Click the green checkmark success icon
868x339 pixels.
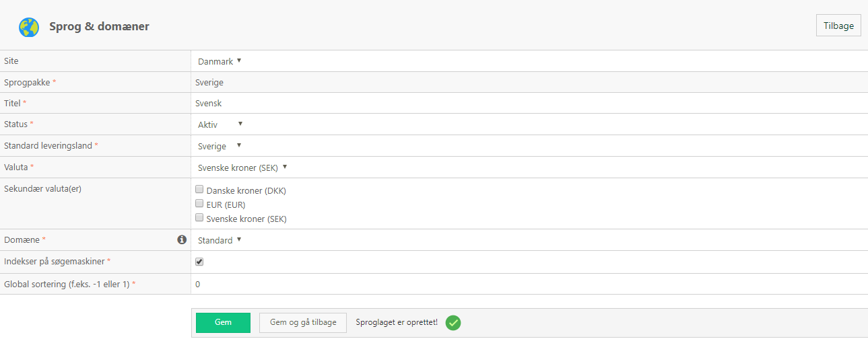click(454, 323)
